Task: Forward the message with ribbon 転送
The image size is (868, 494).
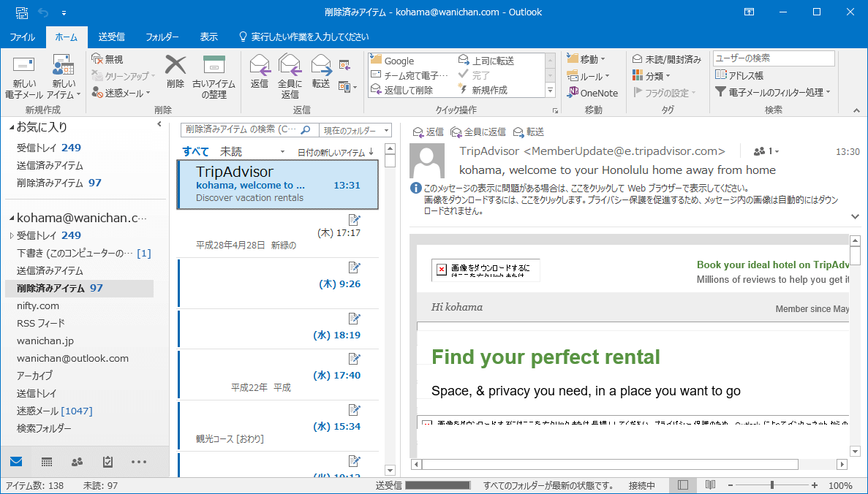Action: pyautogui.click(x=321, y=72)
